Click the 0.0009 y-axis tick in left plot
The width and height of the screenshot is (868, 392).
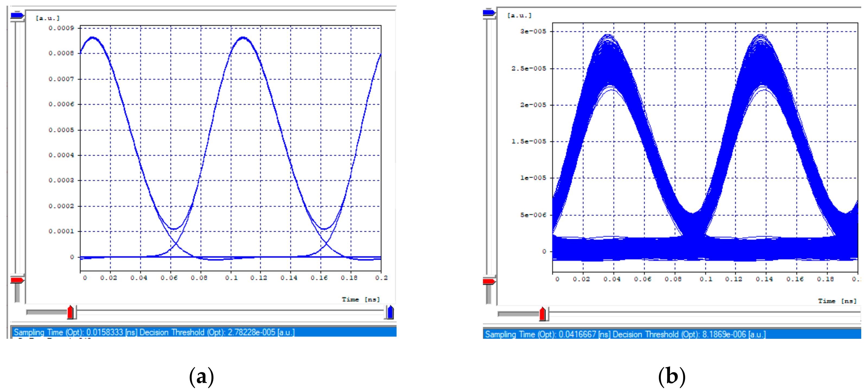[61, 28]
